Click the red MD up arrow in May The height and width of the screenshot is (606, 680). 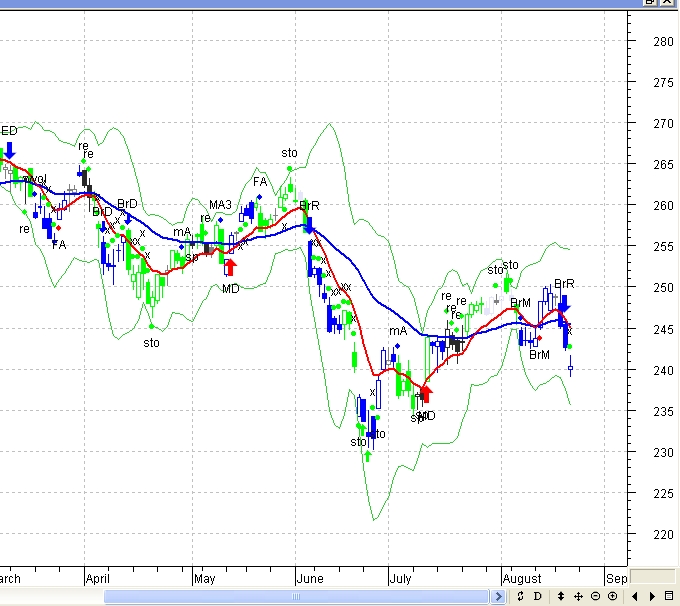point(231,267)
